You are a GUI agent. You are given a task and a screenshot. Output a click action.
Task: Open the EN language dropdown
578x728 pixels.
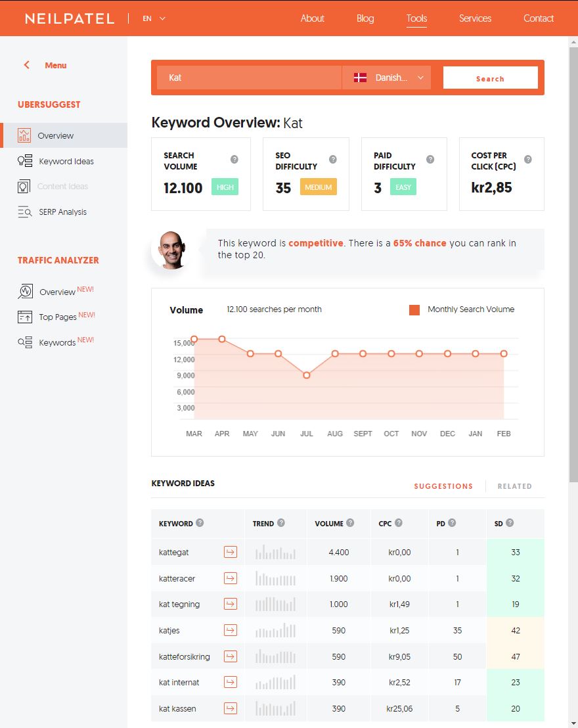[x=154, y=18]
